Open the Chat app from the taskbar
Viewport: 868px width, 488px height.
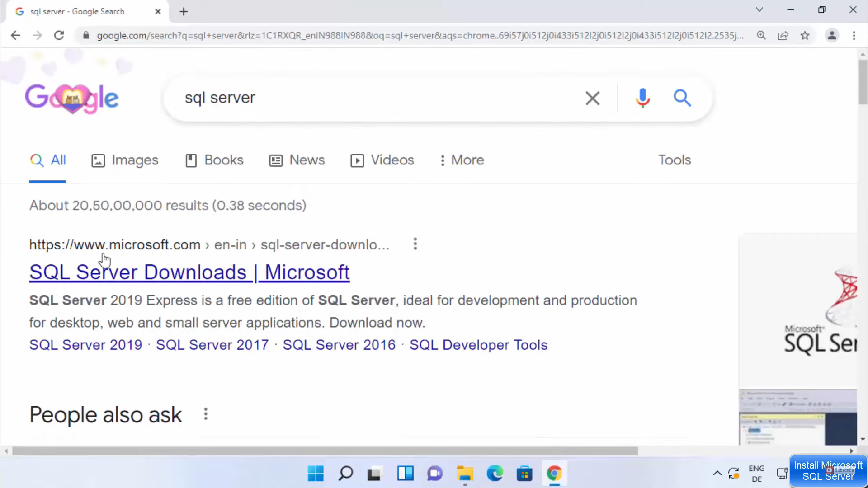[434, 474]
